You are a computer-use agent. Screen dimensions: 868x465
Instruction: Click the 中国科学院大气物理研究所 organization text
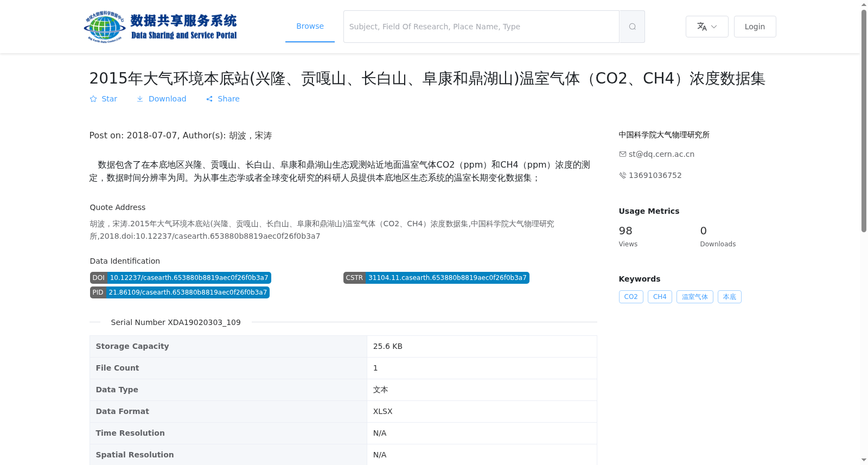664,135
